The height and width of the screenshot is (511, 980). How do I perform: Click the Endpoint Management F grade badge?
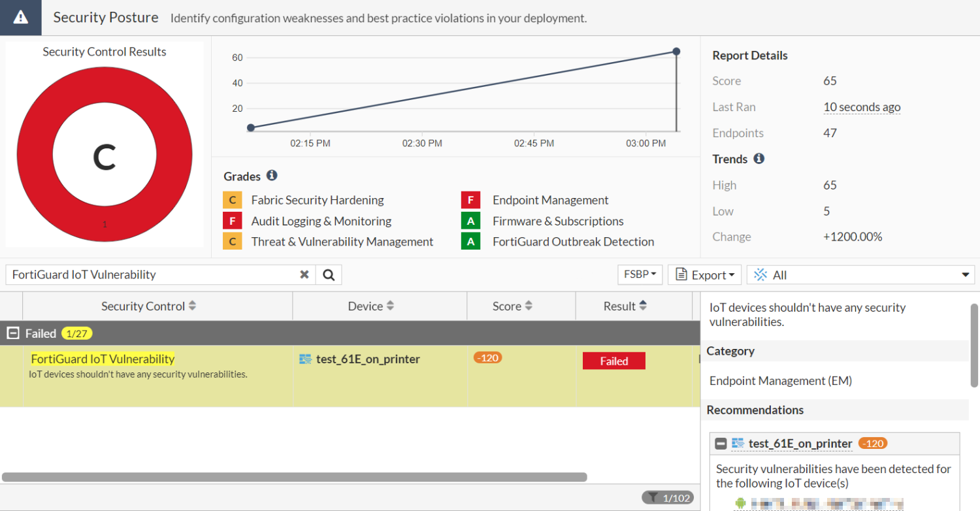[x=470, y=200]
